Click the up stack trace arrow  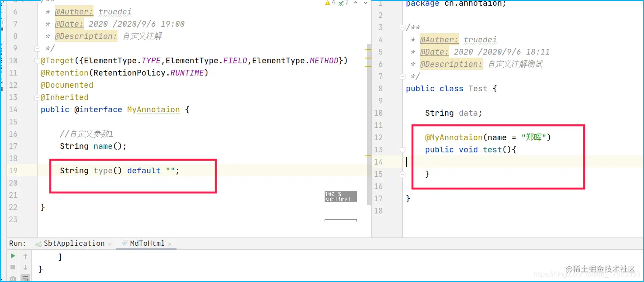click(25, 256)
